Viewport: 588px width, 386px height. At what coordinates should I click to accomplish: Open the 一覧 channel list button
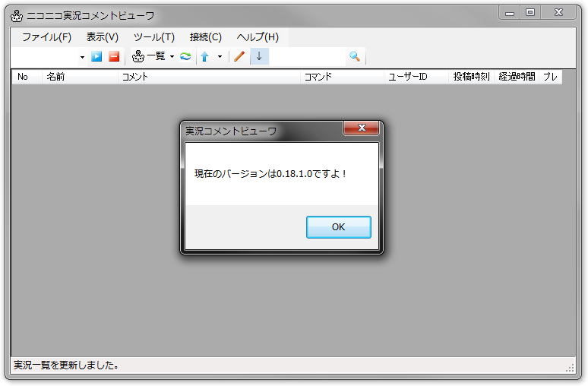click(x=149, y=57)
